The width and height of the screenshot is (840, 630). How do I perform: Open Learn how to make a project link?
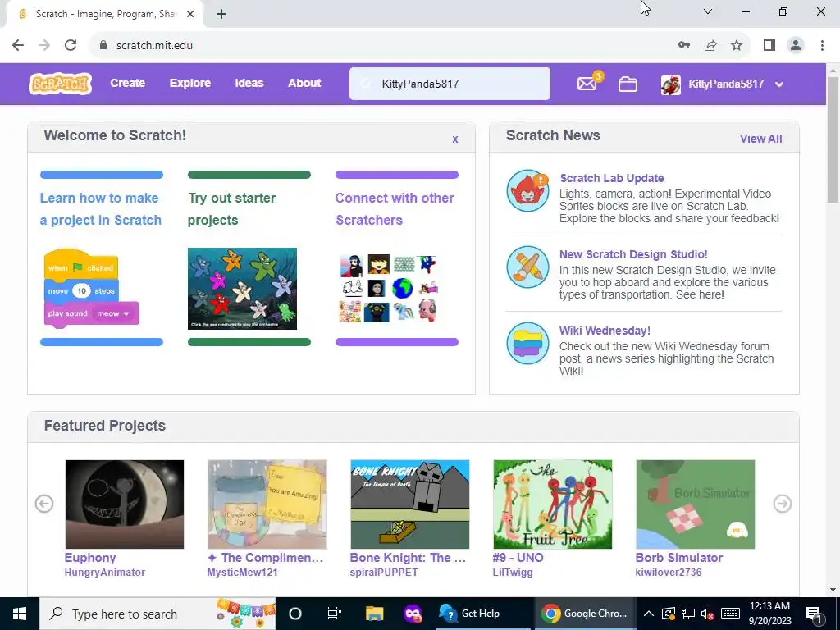101,209
